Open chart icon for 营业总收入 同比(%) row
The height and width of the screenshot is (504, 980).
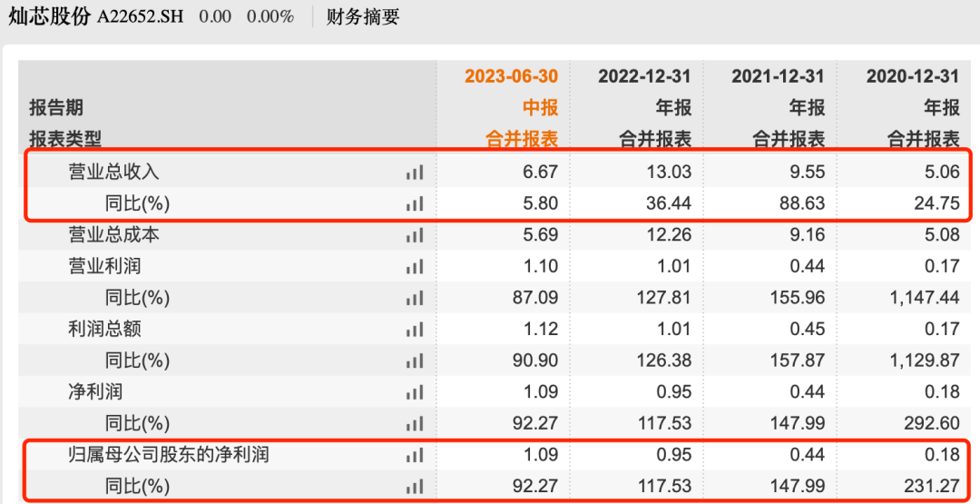pos(415,203)
